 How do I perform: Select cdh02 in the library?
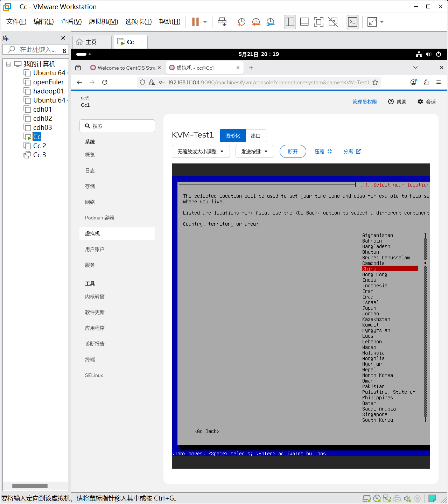click(42, 118)
